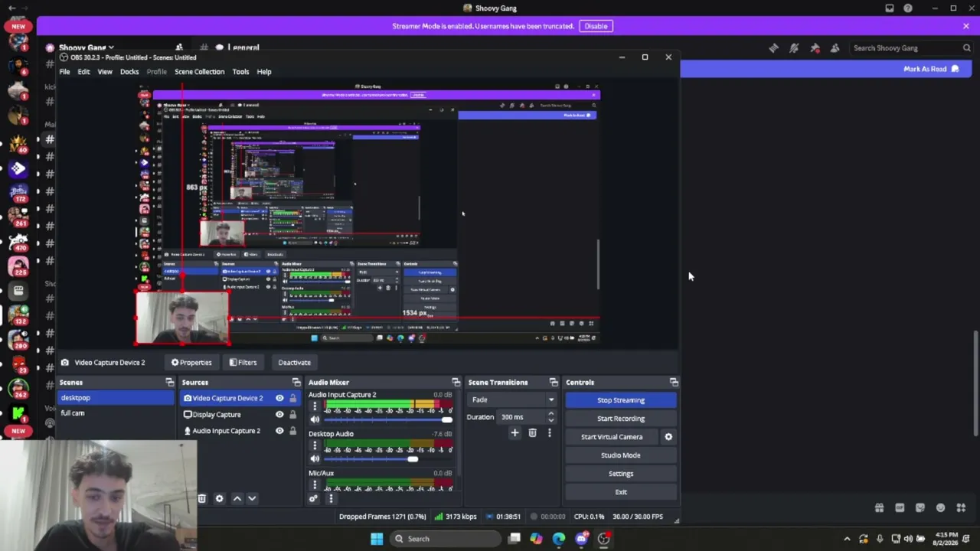Undock the Sources panel with its float icon
This screenshot has height=551, width=980.
point(296,382)
